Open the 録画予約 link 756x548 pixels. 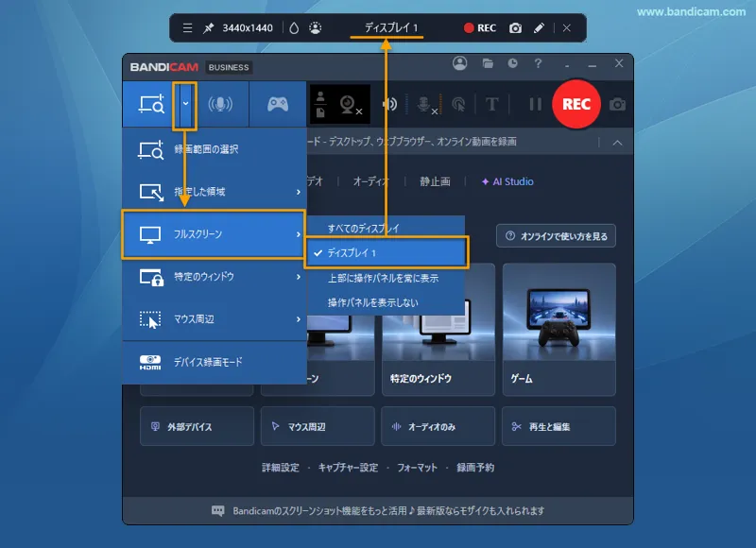pyautogui.click(x=475, y=468)
